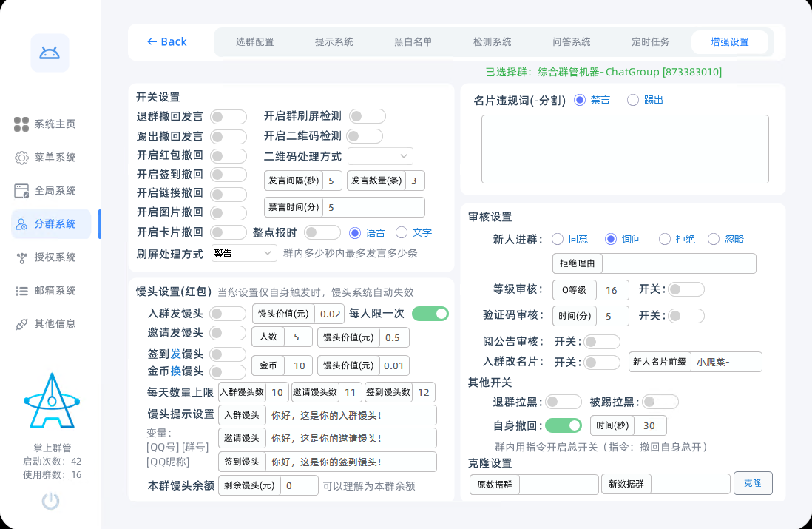Expand the 刷屏处理方式 警告 dropdown
This screenshot has height=529, width=812.
[244, 253]
